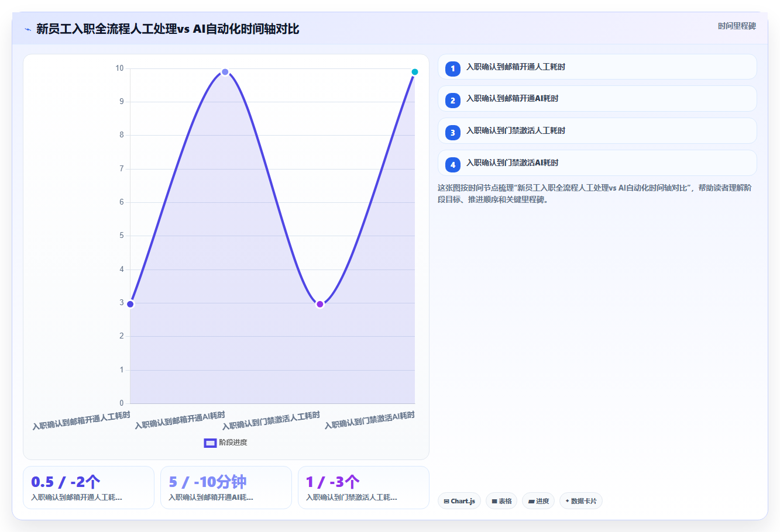Click the y-axis value 5
The image size is (780, 532).
click(122, 236)
